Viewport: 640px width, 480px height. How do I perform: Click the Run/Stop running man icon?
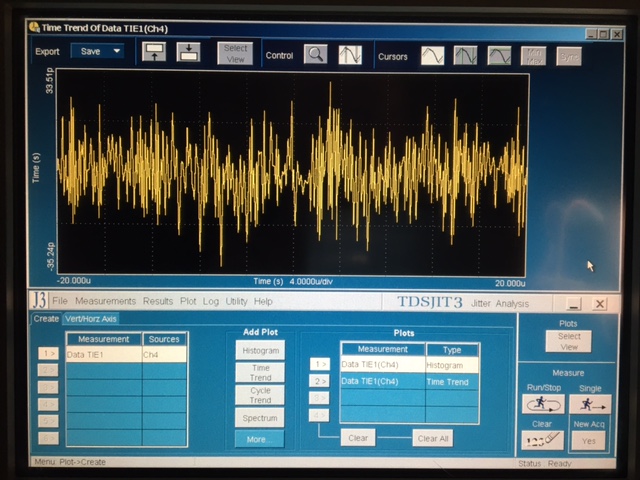[543, 404]
